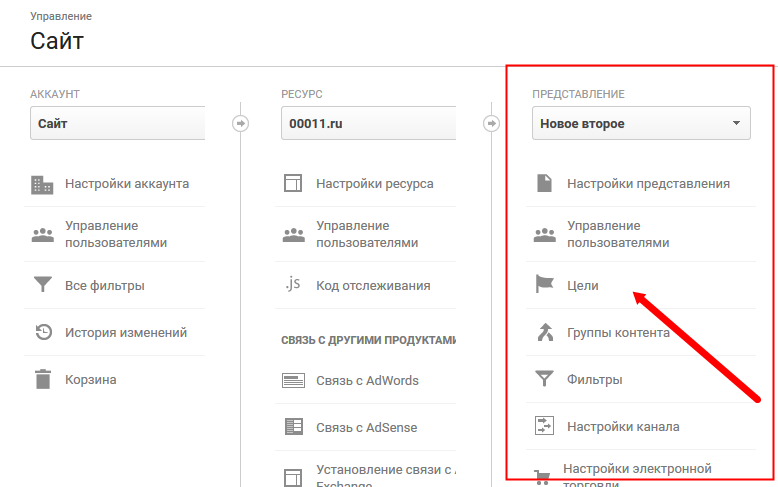Screen dimensions: 778x487
Task: Open the Сайт account dropdown
Action: pyautogui.click(x=118, y=123)
